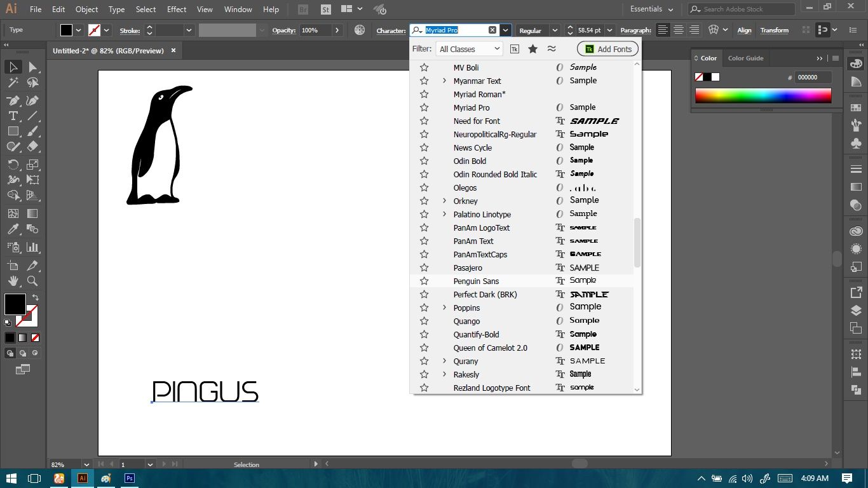Star the Odin Bold font
868x488 pixels.
click(x=424, y=161)
